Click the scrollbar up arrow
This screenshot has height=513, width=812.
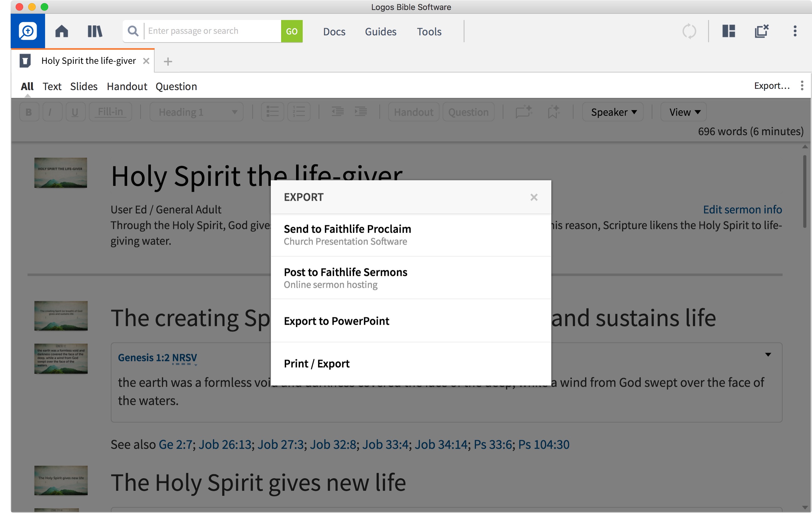pos(804,147)
